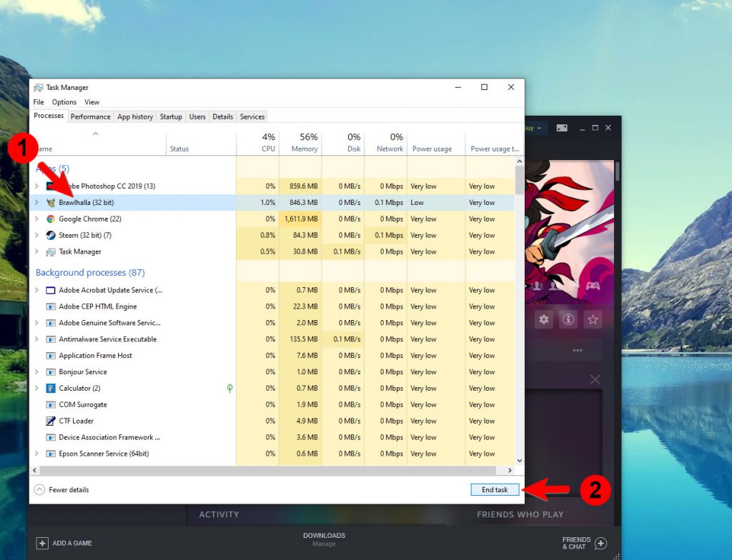Expand the Epson Scanner Service group
732x560 pixels.
(x=37, y=454)
